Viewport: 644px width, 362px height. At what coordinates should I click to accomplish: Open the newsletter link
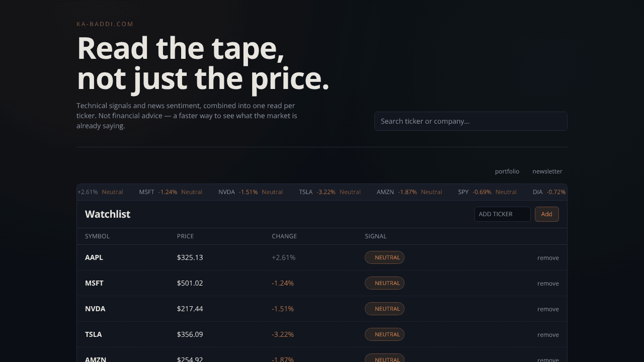pos(547,171)
